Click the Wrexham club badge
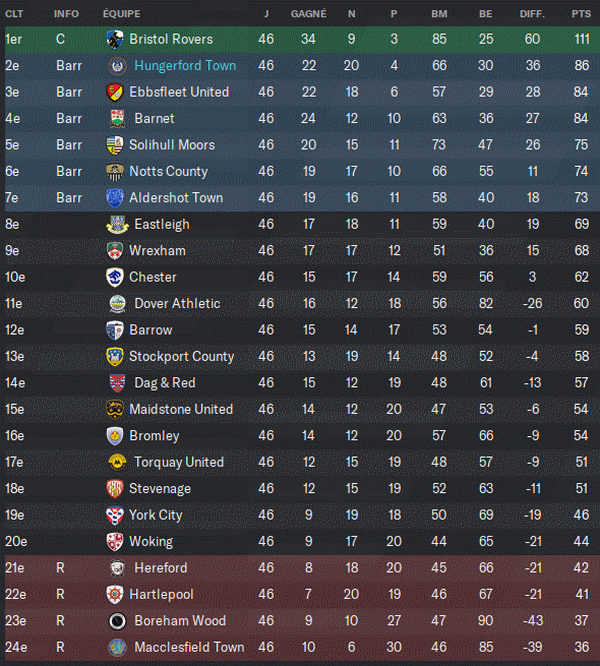 pyautogui.click(x=114, y=251)
